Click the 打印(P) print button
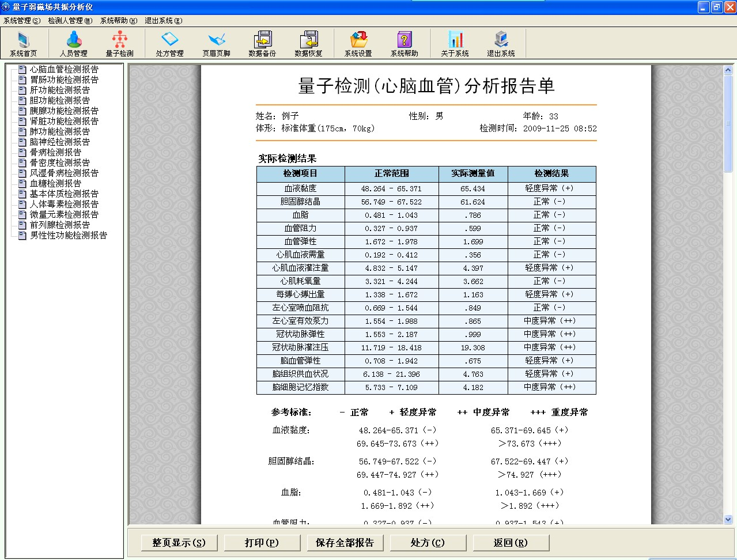Screen dimensions: 737x560 (x=262, y=543)
